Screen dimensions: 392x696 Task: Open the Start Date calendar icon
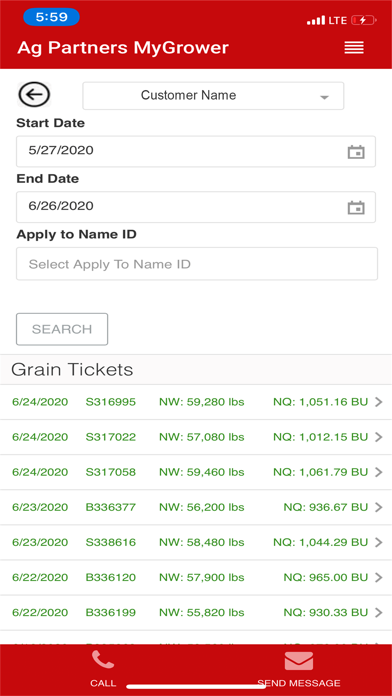[x=356, y=152]
